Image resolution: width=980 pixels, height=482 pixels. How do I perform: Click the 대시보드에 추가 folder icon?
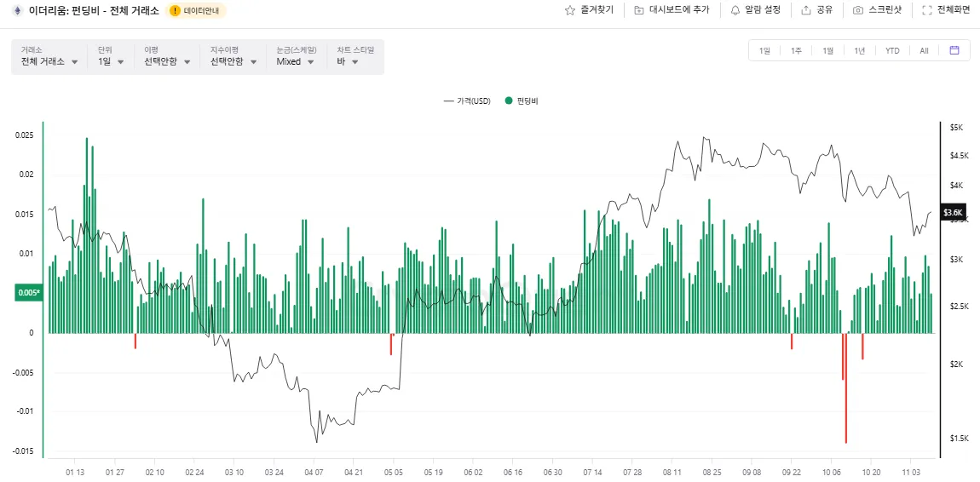[x=639, y=10]
